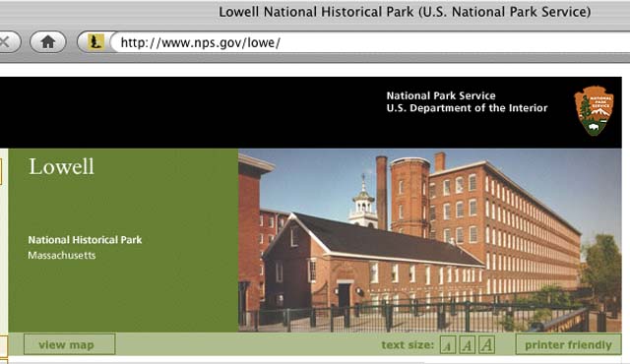Click the tall brick smokestack in photo
The height and width of the screenshot is (364, 630).
pyautogui.click(x=381, y=193)
